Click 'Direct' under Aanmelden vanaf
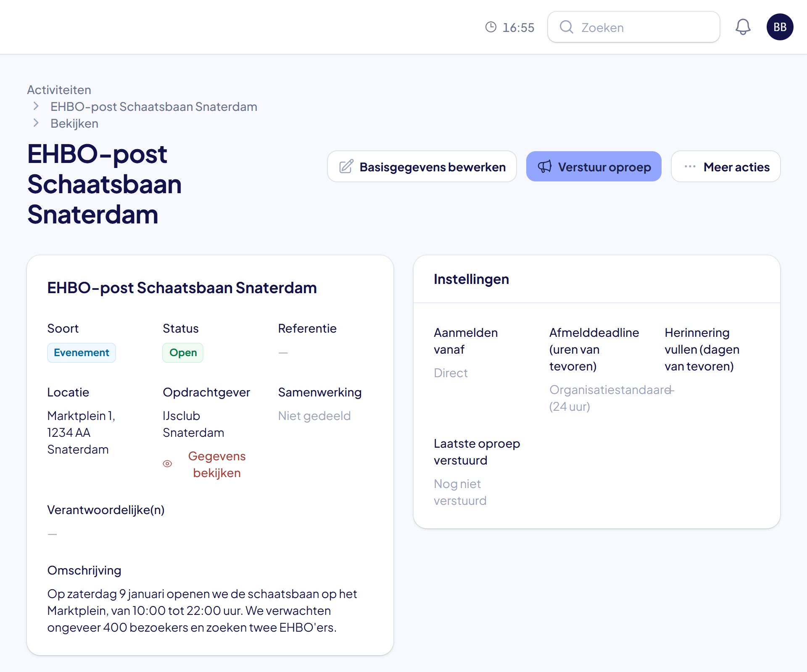 click(x=451, y=373)
